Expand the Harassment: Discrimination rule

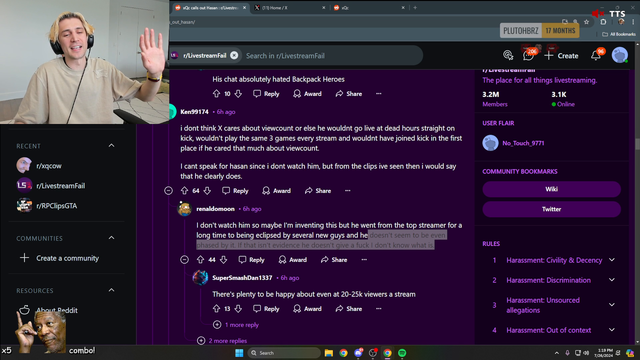(x=612, y=280)
